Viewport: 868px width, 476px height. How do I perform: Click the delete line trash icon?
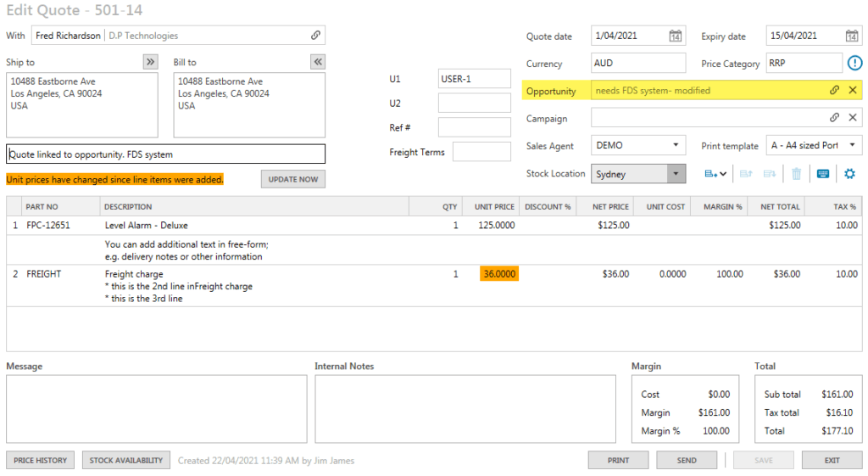click(x=796, y=174)
